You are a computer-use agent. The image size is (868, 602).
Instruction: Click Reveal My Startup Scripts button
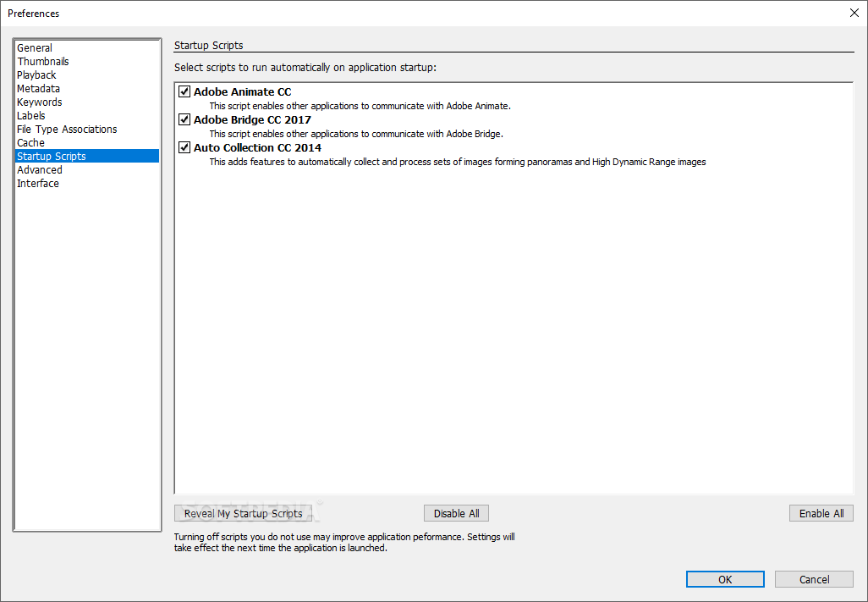pyautogui.click(x=243, y=513)
